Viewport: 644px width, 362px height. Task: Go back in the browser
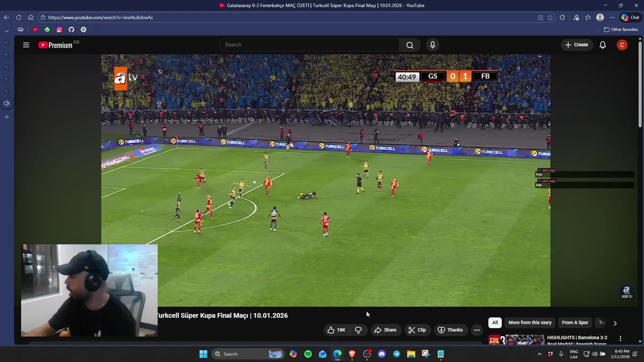(7, 17)
